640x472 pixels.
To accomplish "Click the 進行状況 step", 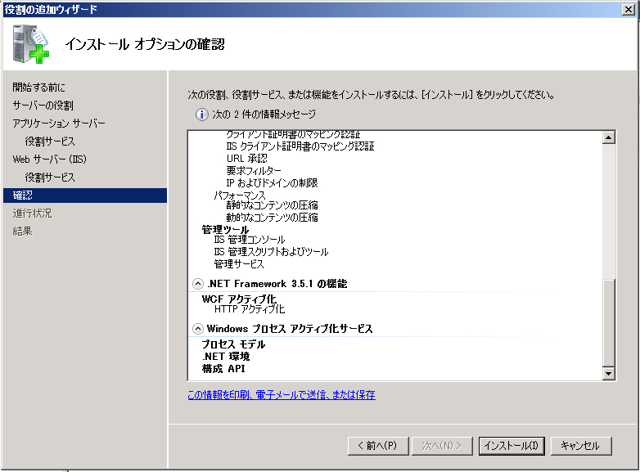I will (x=32, y=213).
